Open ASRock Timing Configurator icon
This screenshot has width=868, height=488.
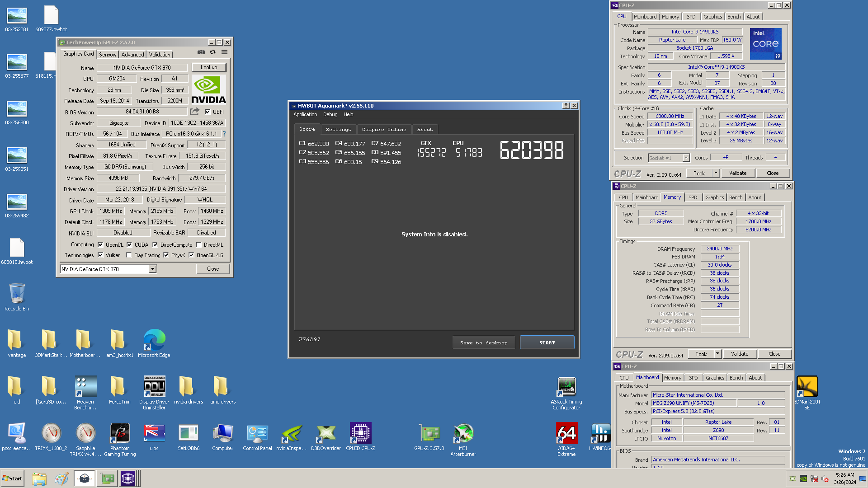[566, 393]
